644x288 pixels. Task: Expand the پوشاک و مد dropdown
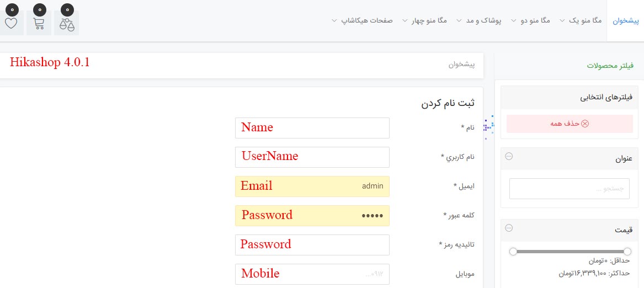pyautogui.click(x=482, y=20)
